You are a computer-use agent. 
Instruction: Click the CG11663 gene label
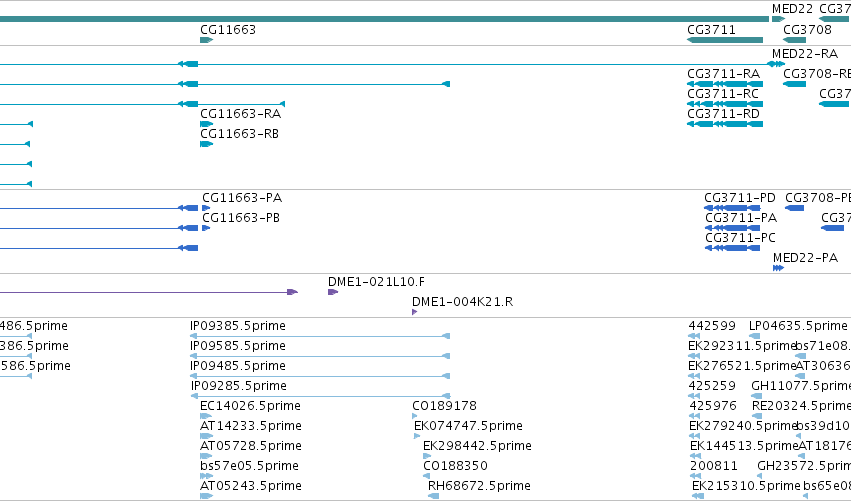click(x=228, y=30)
